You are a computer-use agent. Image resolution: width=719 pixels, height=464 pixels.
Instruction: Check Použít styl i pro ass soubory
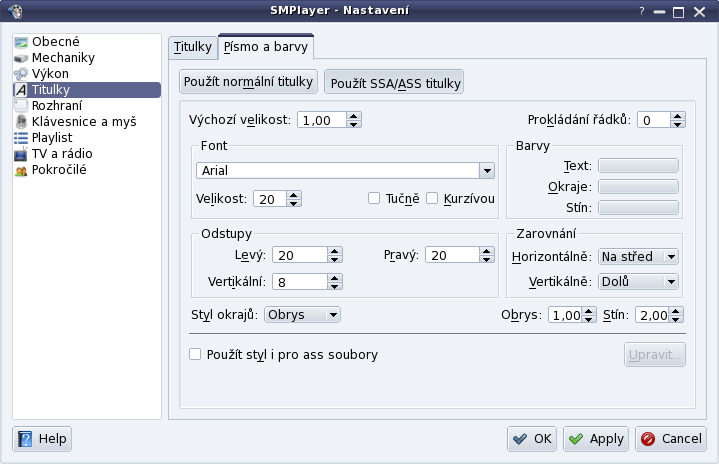pos(195,354)
